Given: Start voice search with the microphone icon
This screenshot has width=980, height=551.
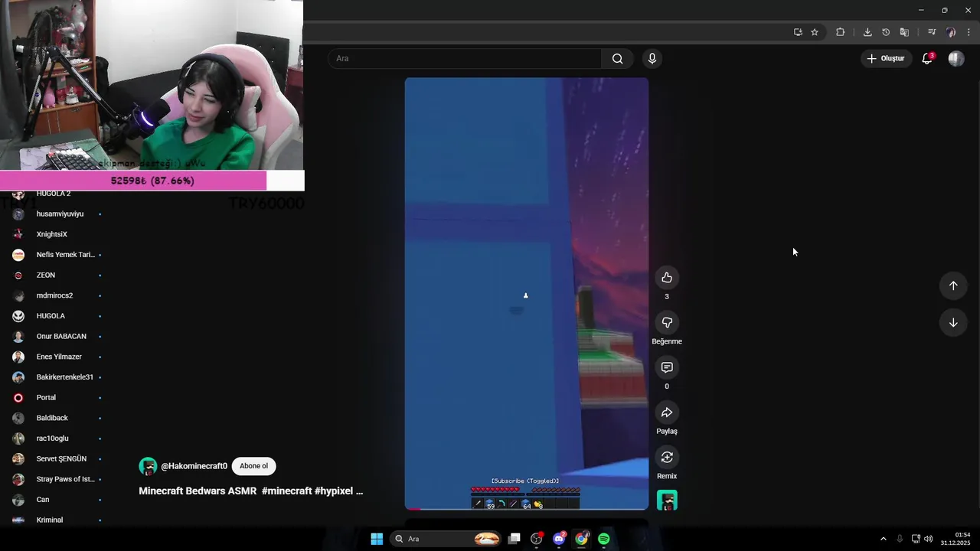Looking at the screenshot, I should 652,59.
